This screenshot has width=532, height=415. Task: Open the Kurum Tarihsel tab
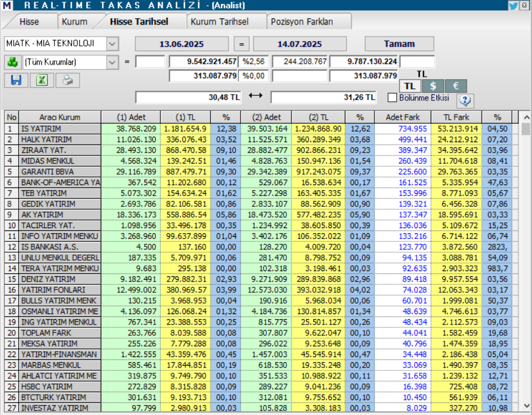click(219, 22)
